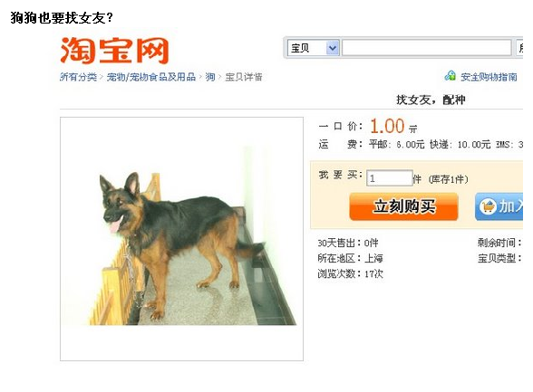Open 宠物/宠物食品及用品 category breadcrumb
533x392 pixels.
tap(151, 77)
